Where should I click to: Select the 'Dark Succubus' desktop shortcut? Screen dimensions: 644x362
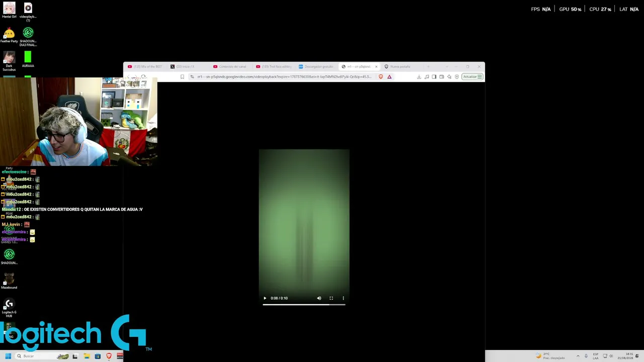[9, 61]
